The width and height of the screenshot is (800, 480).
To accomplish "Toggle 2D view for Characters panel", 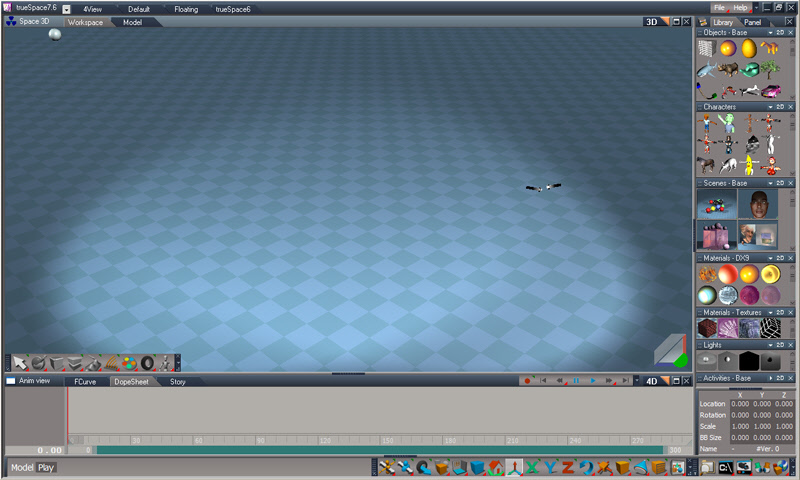I will (778, 106).
